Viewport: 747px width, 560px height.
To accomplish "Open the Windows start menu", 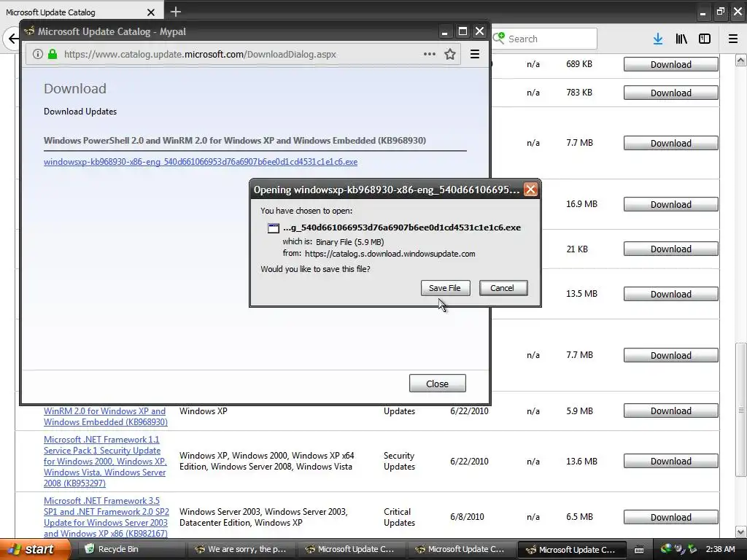I will [34, 550].
